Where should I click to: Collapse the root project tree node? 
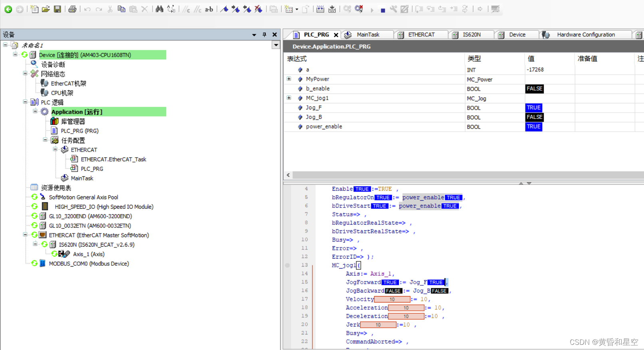(x=5, y=45)
